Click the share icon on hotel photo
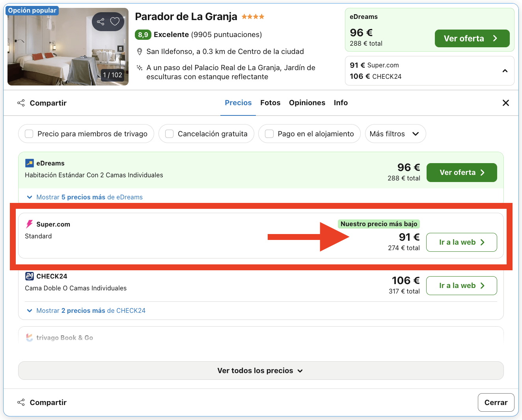This screenshot has height=420, width=522. pyautogui.click(x=100, y=22)
